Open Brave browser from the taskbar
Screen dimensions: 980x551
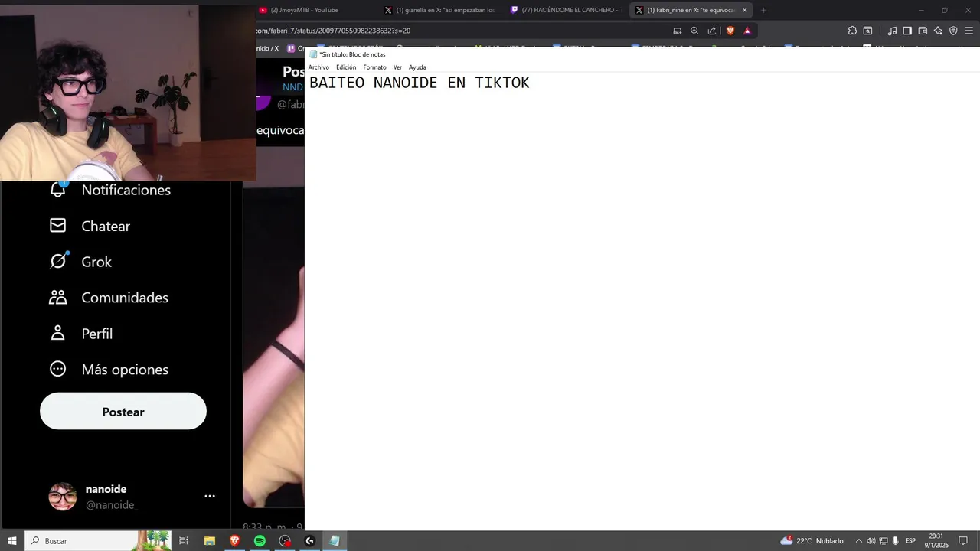[x=234, y=541]
